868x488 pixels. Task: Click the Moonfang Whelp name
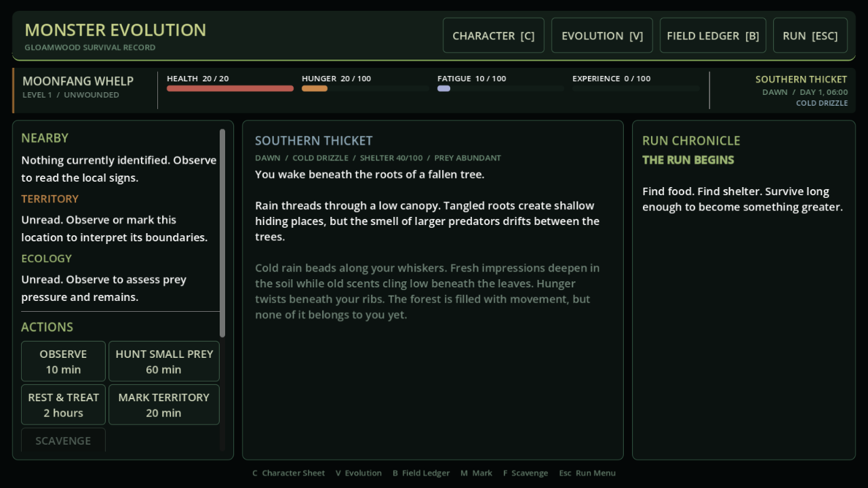(x=78, y=81)
